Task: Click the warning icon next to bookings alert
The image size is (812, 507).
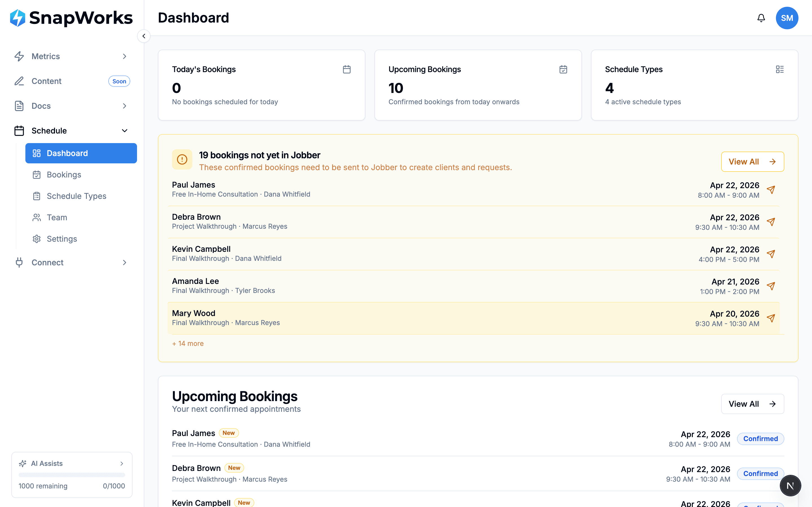Action: pos(182,159)
